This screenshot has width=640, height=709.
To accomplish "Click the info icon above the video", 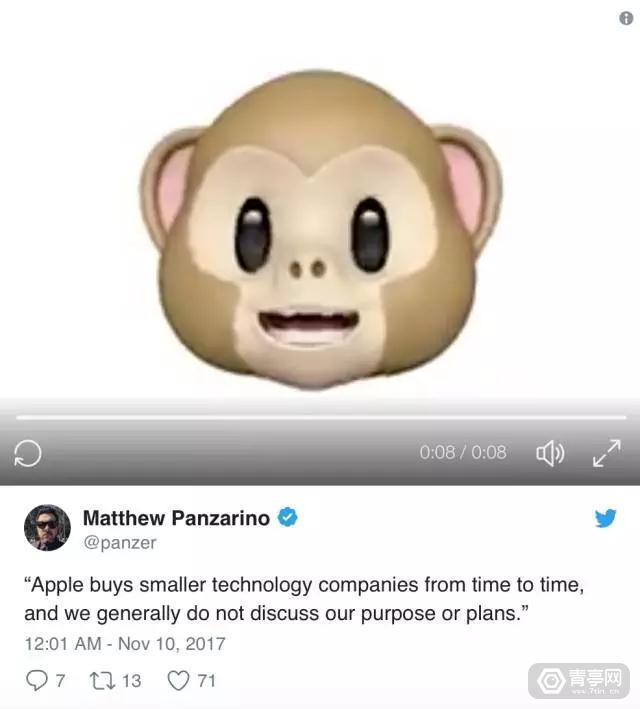I will [626, 19].
